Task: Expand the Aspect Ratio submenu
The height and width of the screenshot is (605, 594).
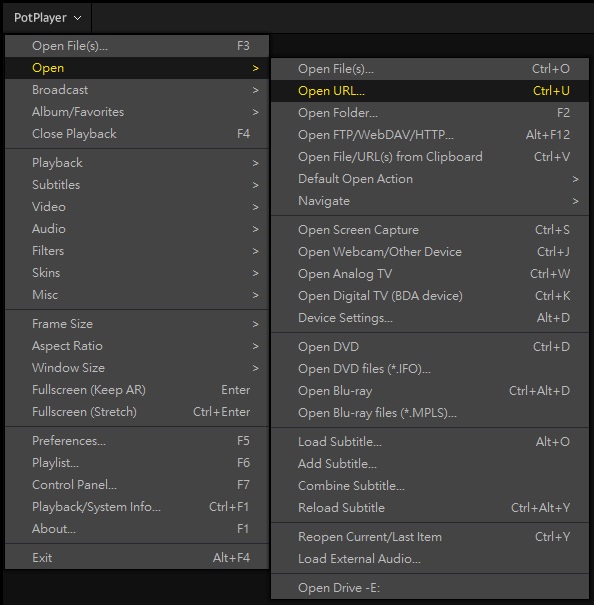Action: (x=137, y=346)
